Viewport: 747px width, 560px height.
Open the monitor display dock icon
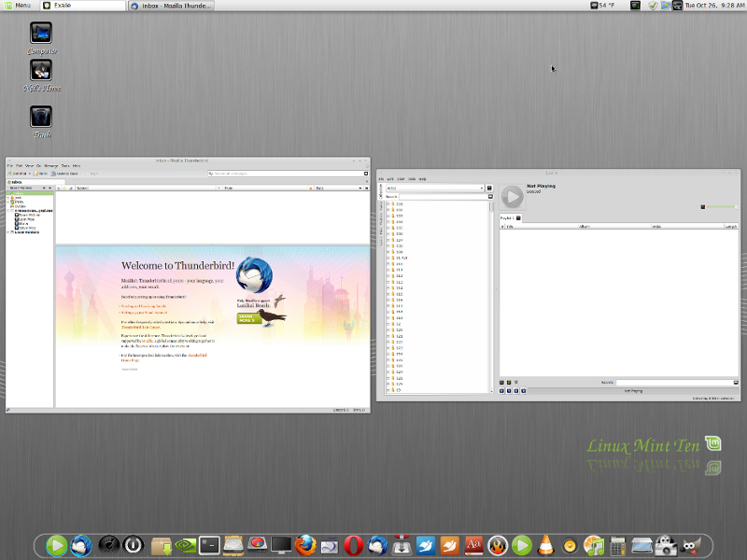click(x=281, y=545)
